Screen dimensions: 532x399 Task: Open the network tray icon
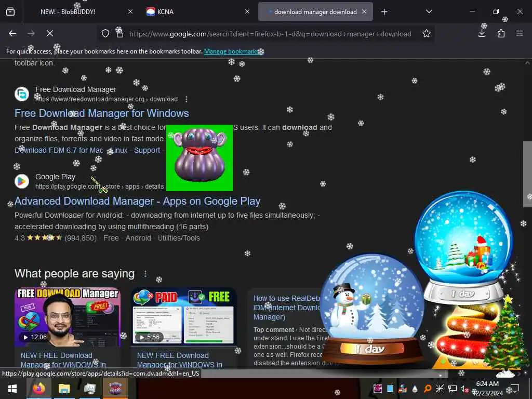[453, 389]
